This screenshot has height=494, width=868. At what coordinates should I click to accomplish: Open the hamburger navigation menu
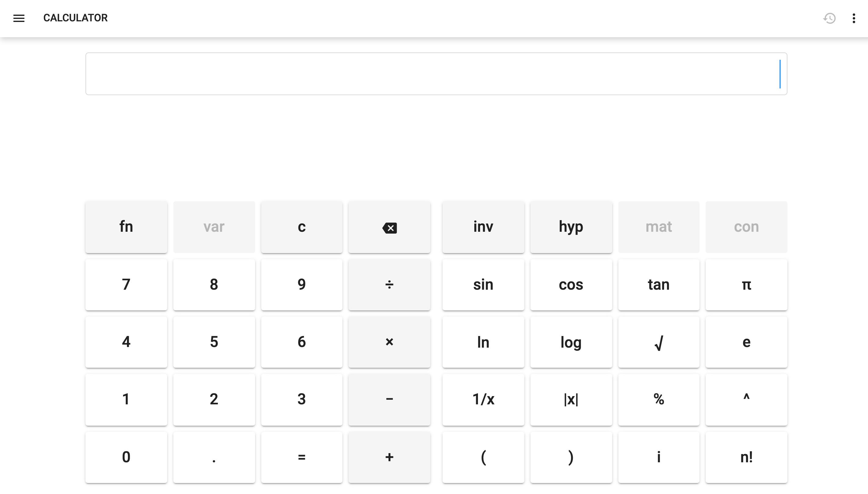tap(19, 18)
